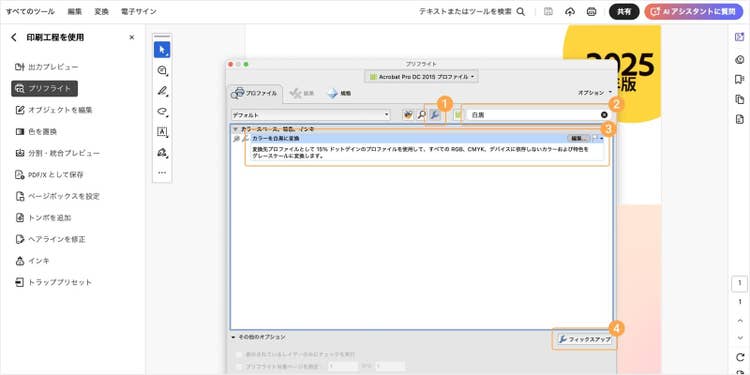
Task: Select the freehand draw loop tool
Action: point(162,111)
